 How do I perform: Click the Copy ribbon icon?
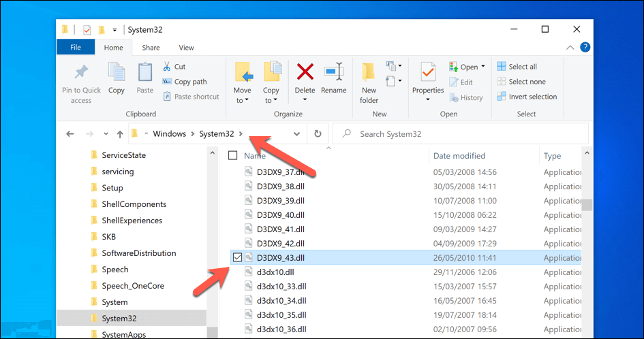(117, 73)
